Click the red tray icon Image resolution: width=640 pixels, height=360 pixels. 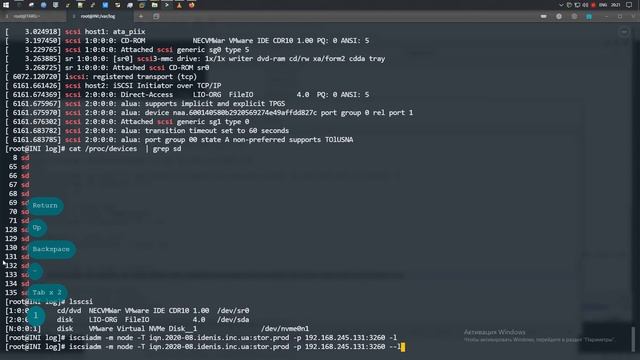(593, 5)
